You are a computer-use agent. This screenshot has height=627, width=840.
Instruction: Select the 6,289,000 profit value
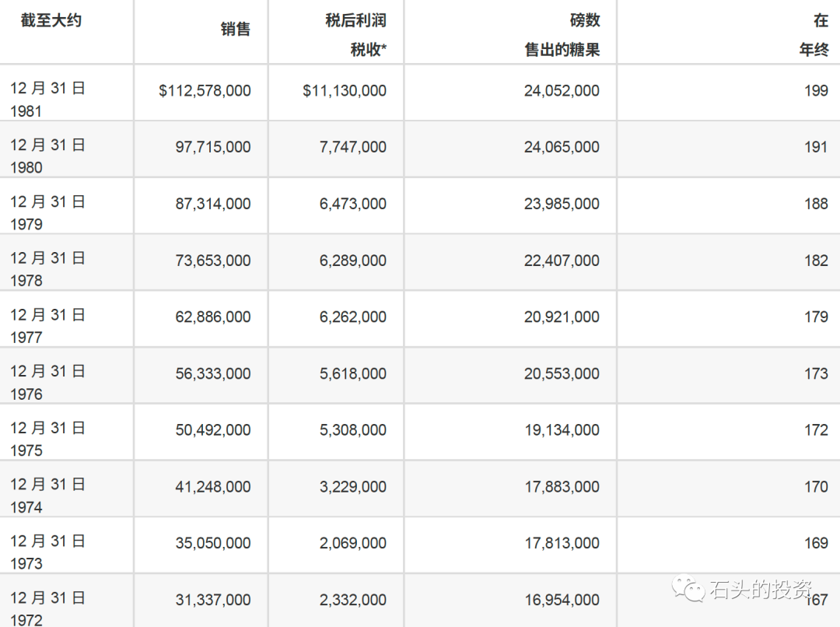[352, 261]
